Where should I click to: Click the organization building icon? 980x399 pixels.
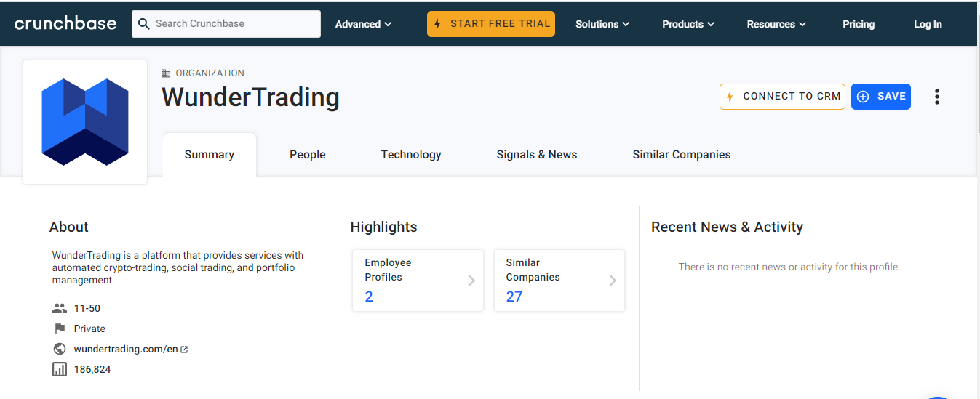click(166, 73)
